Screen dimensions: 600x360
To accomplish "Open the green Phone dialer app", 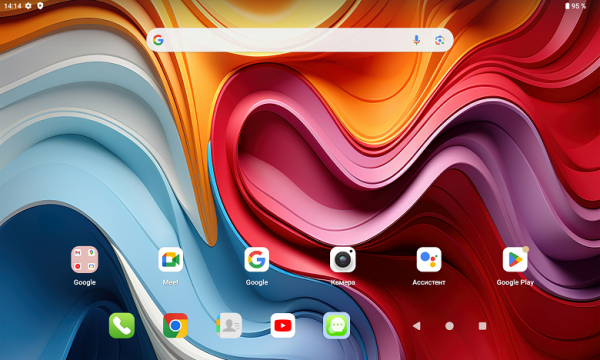I will tap(122, 326).
